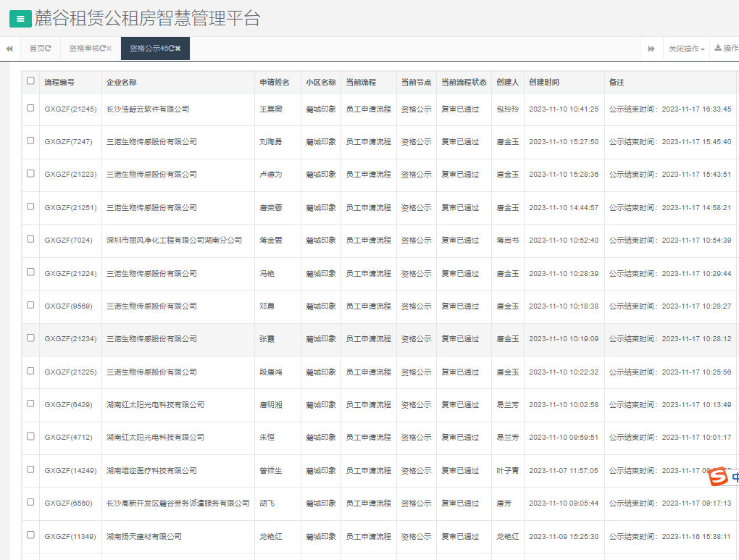
Task: Refresh the 首页 tab via its refresh icon
Action: [49, 49]
